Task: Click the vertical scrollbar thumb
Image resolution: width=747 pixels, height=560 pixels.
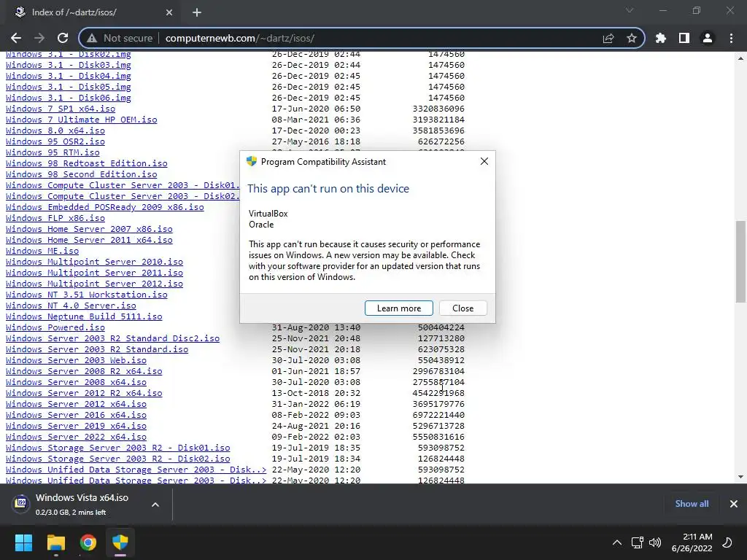Action: tap(740, 262)
